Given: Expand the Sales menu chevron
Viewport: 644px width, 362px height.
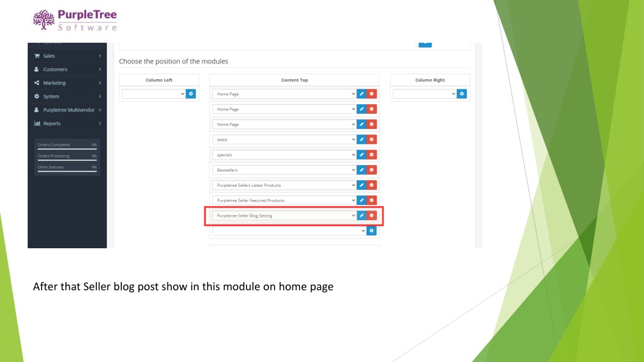Looking at the screenshot, I should click(x=99, y=56).
